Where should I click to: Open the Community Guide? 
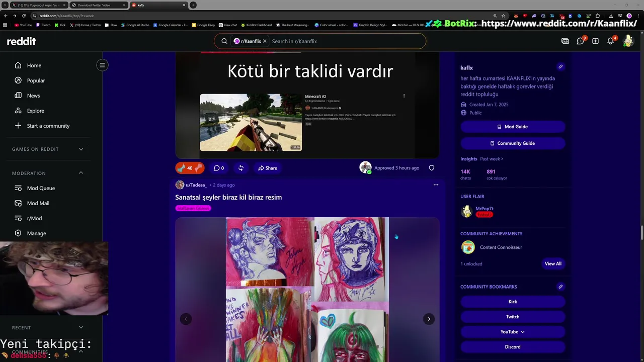coord(513,143)
